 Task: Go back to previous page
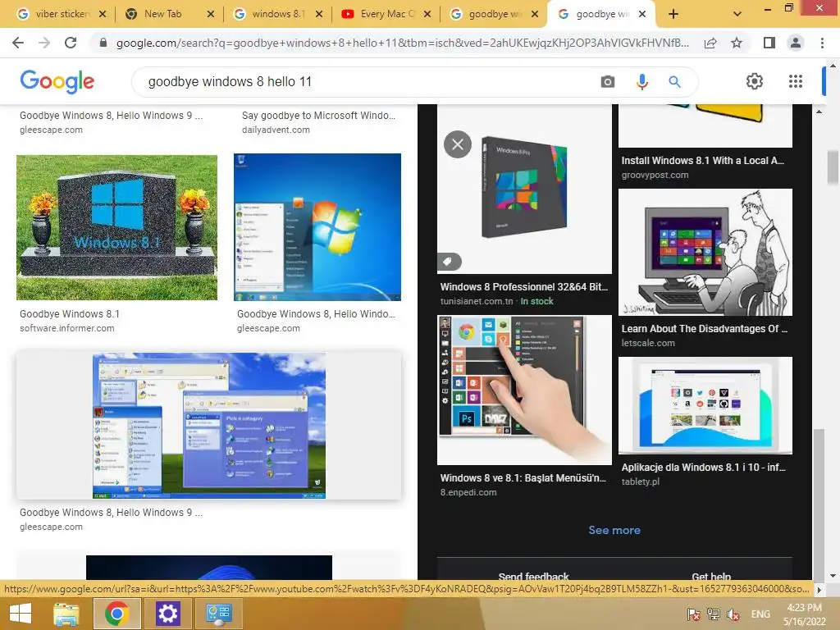click(18, 43)
